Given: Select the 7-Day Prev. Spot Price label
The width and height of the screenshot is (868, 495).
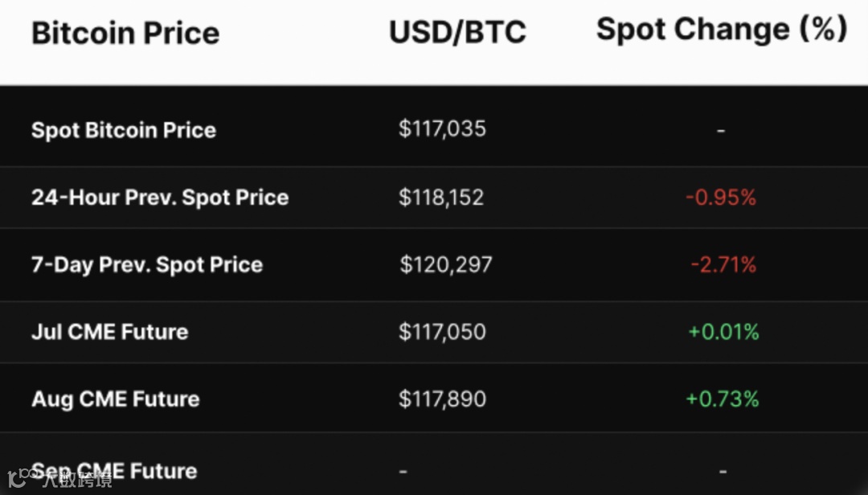Looking at the screenshot, I should pos(146,265).
